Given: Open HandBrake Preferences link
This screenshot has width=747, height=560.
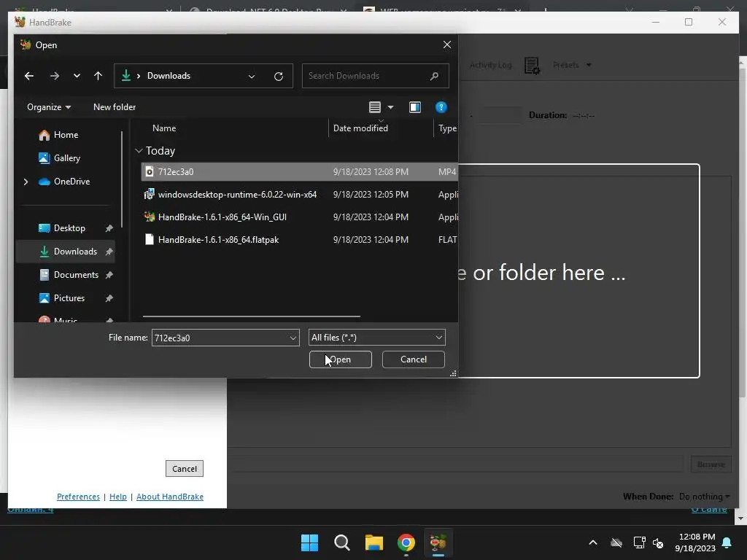Looking at the screenshot, I should pyautogui.click(x=78, y=497).
